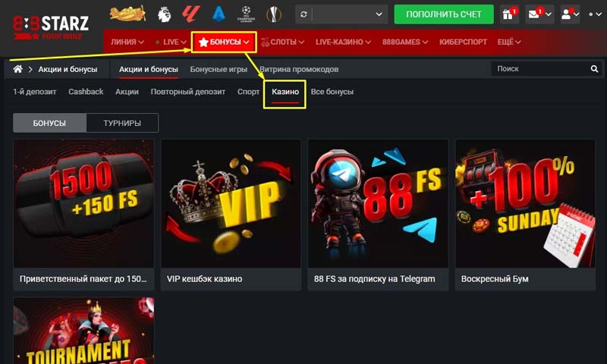Screen dimensions: 607x364
Task: Refresh the account balance
Action: pyautogui.click(x=304, y=14)
